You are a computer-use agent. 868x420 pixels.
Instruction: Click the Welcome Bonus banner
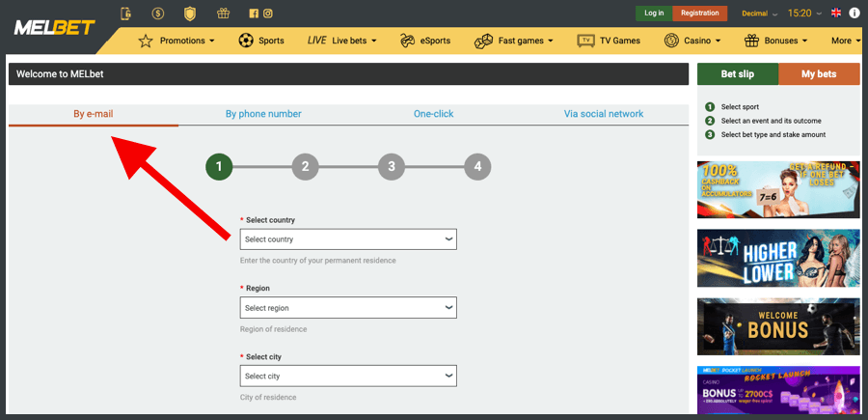pos(777,326)
